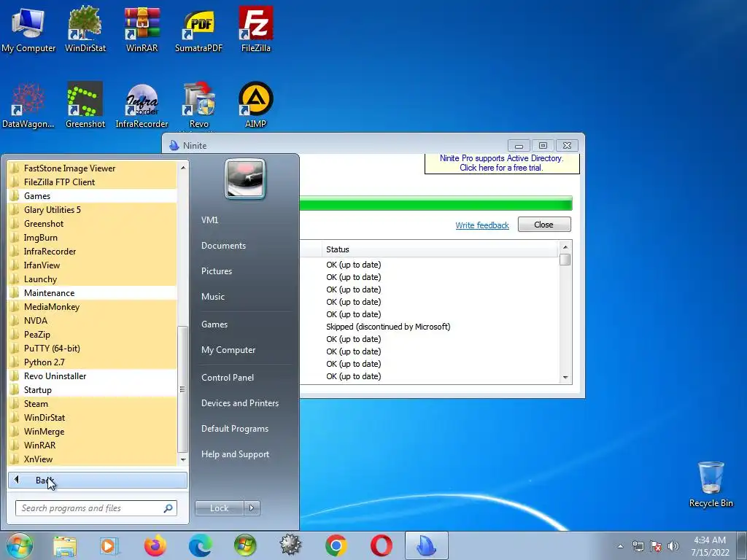The width and height of the screenshot is (747, 560).
Task: Expand the PuTTY (64-bit) folder
Action: tap(93, 348)
